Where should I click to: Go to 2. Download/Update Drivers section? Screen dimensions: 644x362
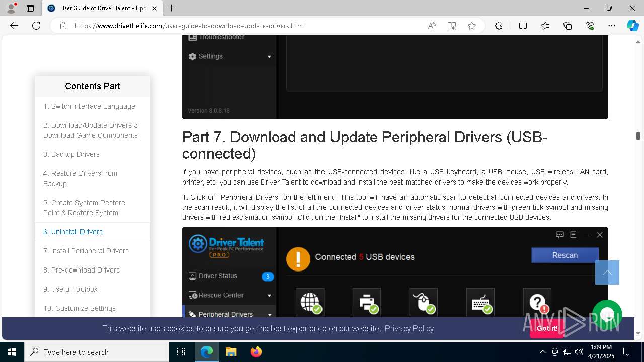[91, 130]
